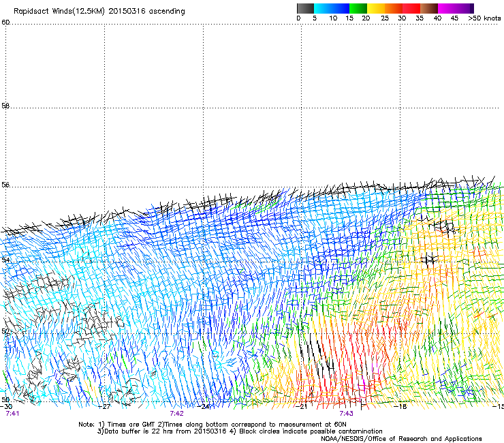Click the Rapidscat Winds title text
The height and width of the screenshot is (443, 504).
[x=99, y=12]
